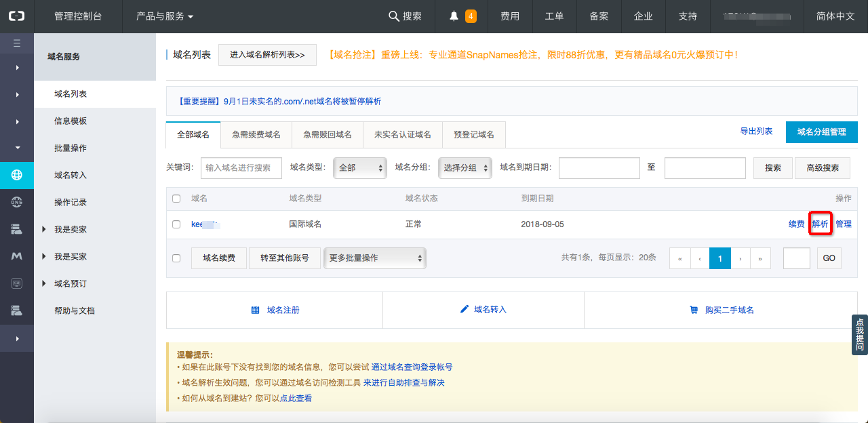This screenshot has height=423, width=868.
Task: Open the DNS icon in left sidebar
Action: coord(17,202)
